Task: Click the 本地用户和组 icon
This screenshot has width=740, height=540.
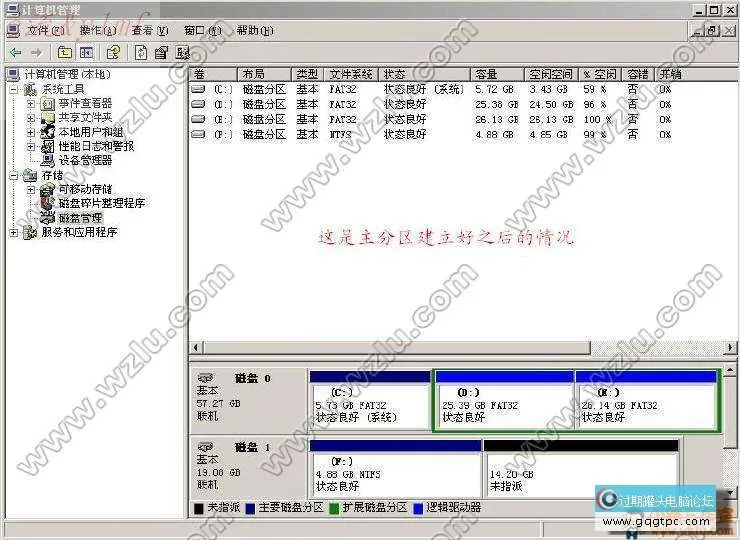Action: point(48,132)
